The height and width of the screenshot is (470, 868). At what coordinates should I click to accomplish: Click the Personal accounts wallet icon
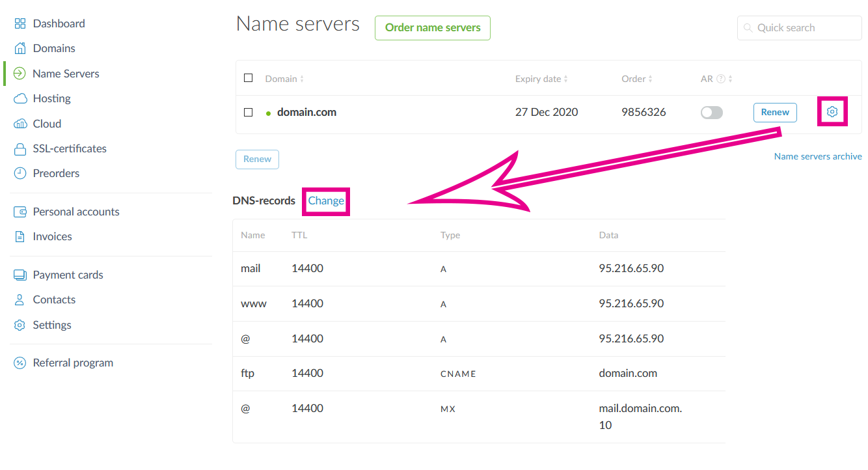pos(20,212)
